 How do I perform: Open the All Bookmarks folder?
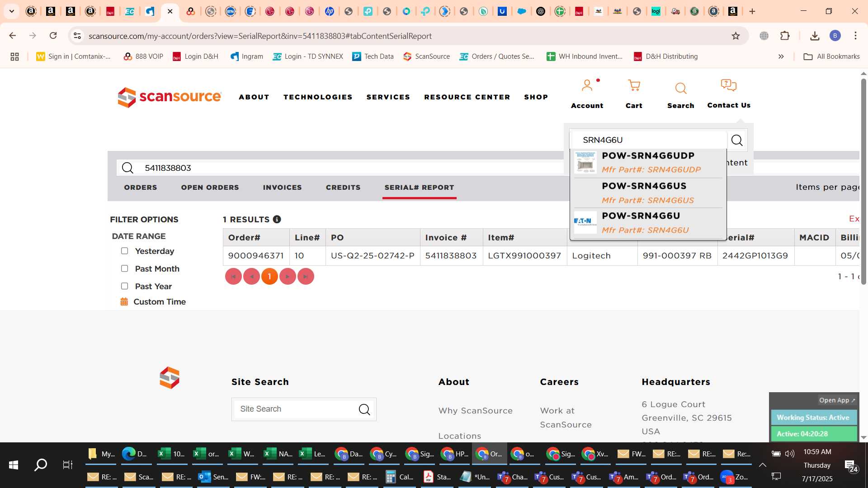831,56
